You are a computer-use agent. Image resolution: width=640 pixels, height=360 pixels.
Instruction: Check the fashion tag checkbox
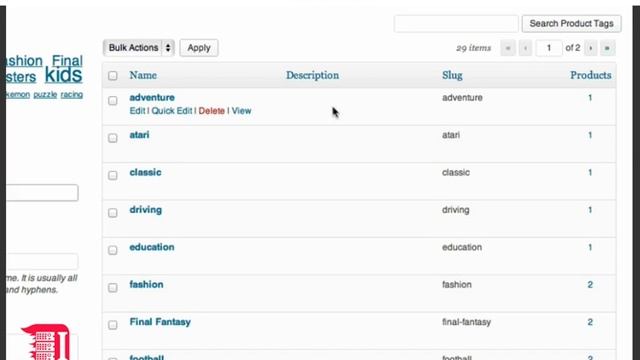click(x=113, y=288)
